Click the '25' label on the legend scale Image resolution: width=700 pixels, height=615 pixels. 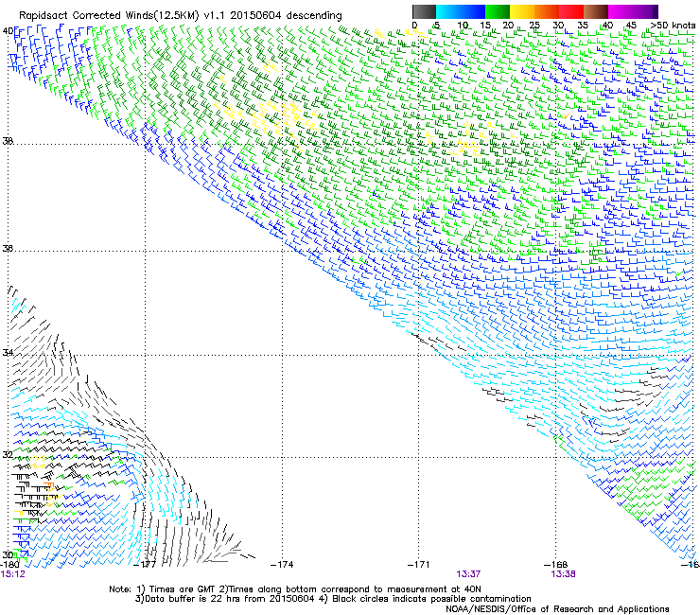tap(534, 25)
